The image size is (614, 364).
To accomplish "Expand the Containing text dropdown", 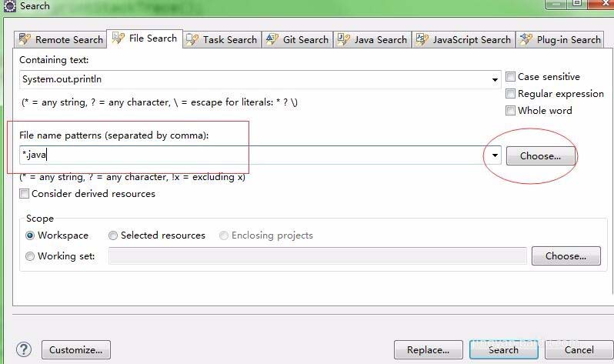I will [x=495, y=79].
